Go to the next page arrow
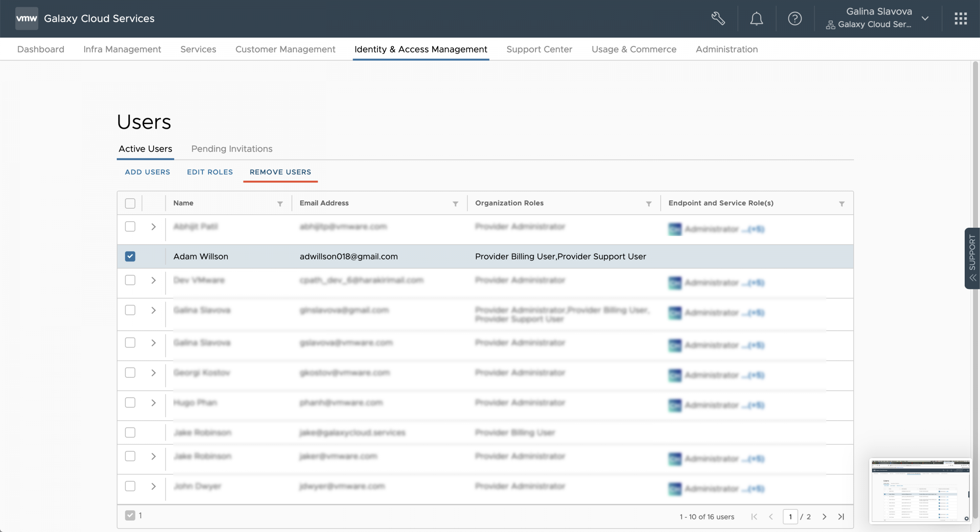 click(824, 517)
